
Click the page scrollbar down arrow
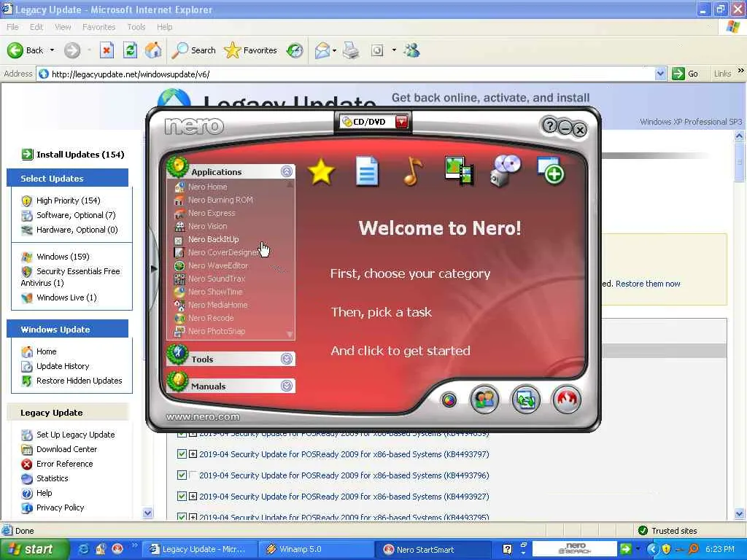coord(740,514)
